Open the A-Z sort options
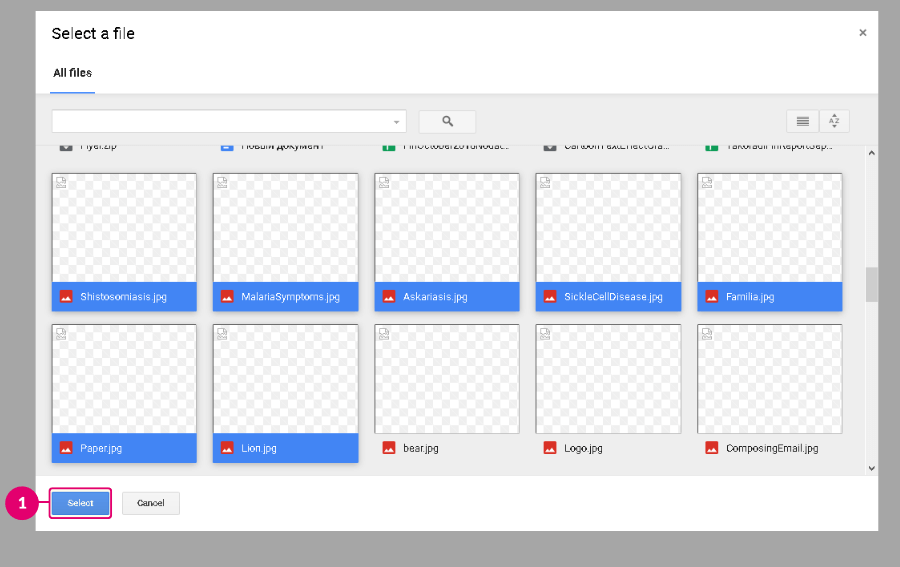900x567 pixels. click(x=834, y=121)
